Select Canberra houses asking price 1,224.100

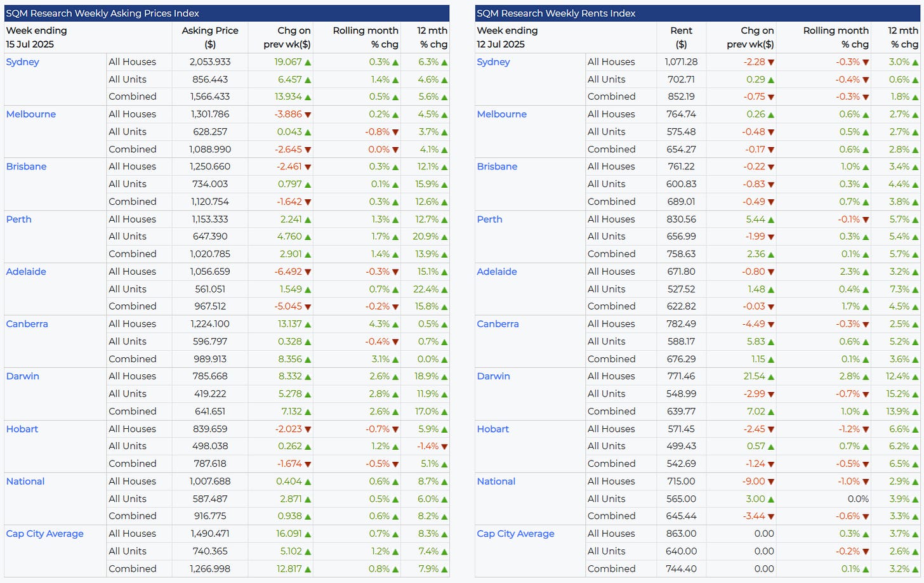[x=210, y=324]
